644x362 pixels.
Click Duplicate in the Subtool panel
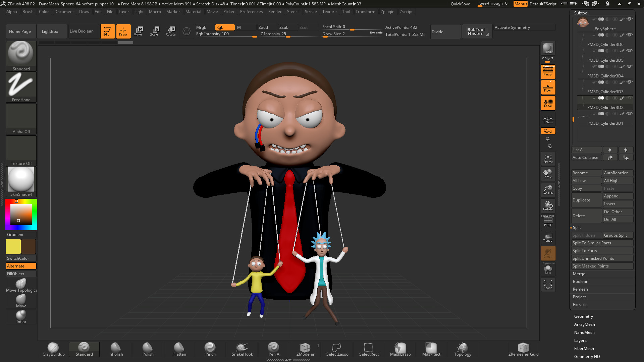tap(586, 200)
